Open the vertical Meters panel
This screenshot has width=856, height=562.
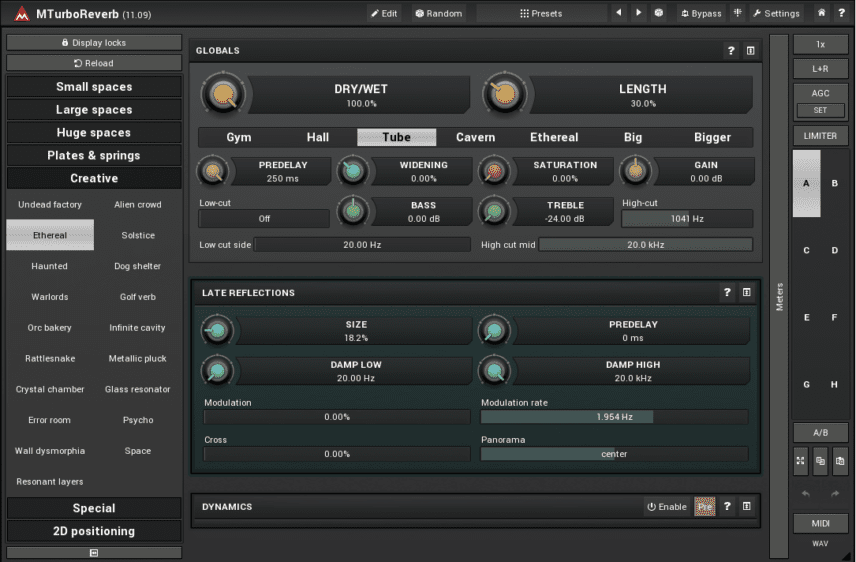(x=779, y=297)
